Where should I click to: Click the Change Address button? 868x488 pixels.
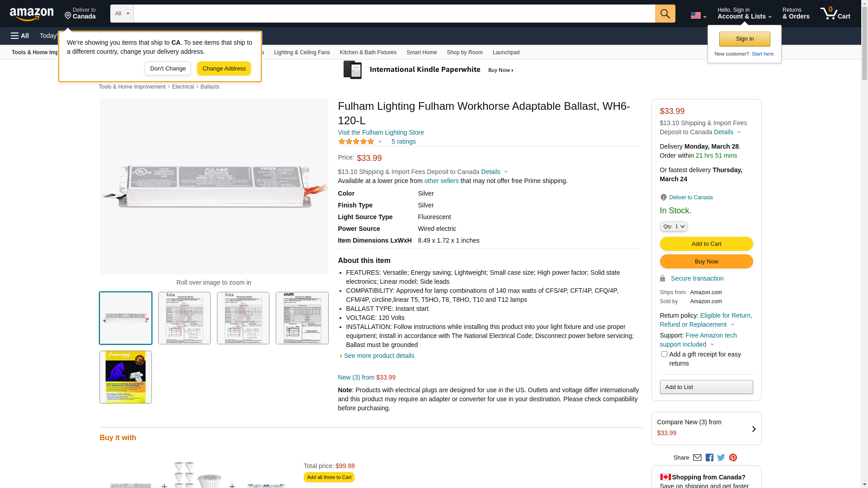(224, 69)
